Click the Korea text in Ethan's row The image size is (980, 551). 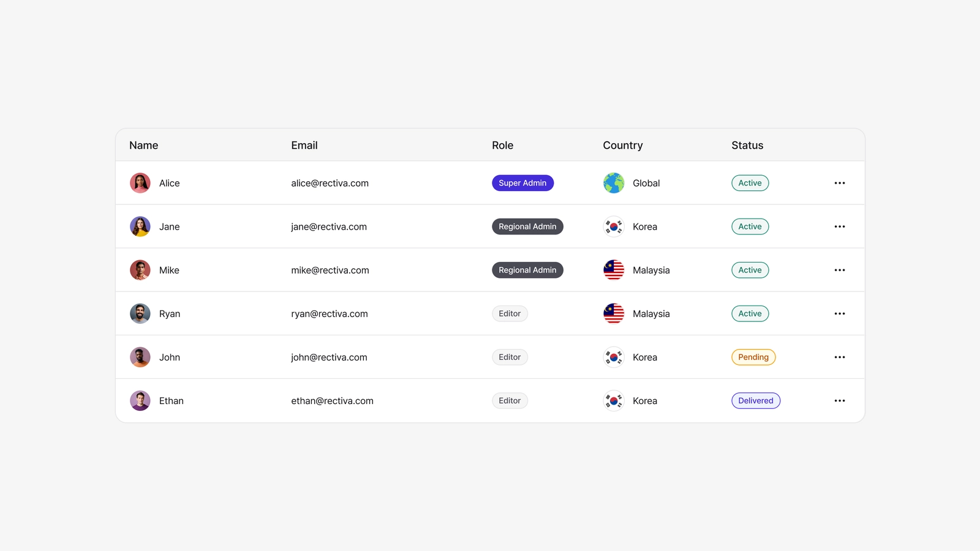(645, 400)
